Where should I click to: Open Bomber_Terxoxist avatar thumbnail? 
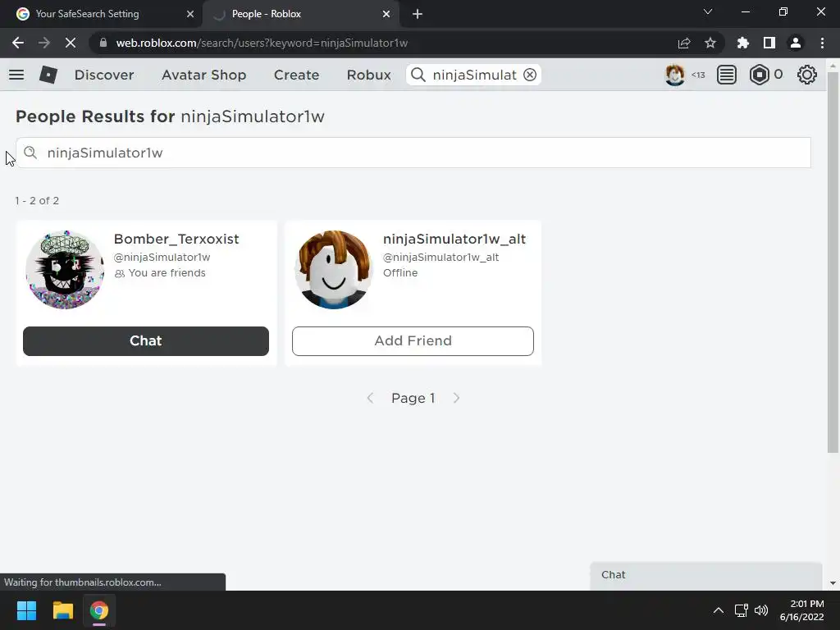pyautogui.click(x=65, y=269)
